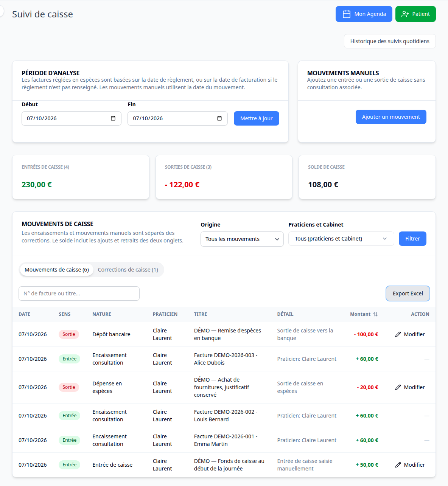
Task: Click the add-patient person icon
Action: (x=405, y=14)
